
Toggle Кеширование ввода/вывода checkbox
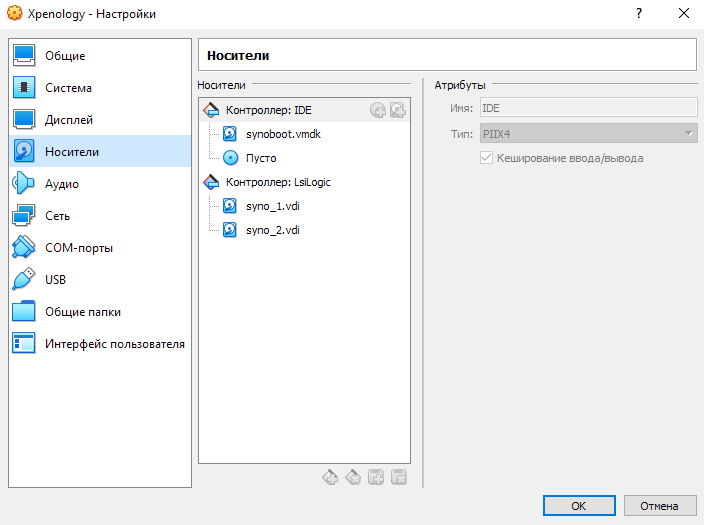point(486,158)
